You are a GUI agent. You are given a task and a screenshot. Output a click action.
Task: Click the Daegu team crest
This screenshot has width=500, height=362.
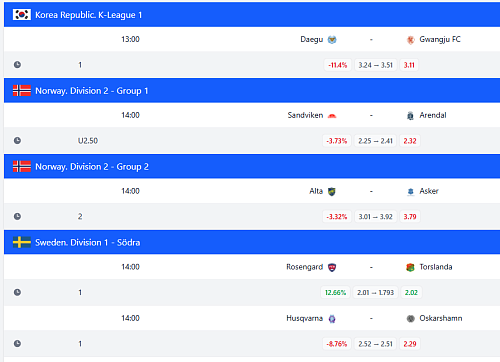point(332,40)
